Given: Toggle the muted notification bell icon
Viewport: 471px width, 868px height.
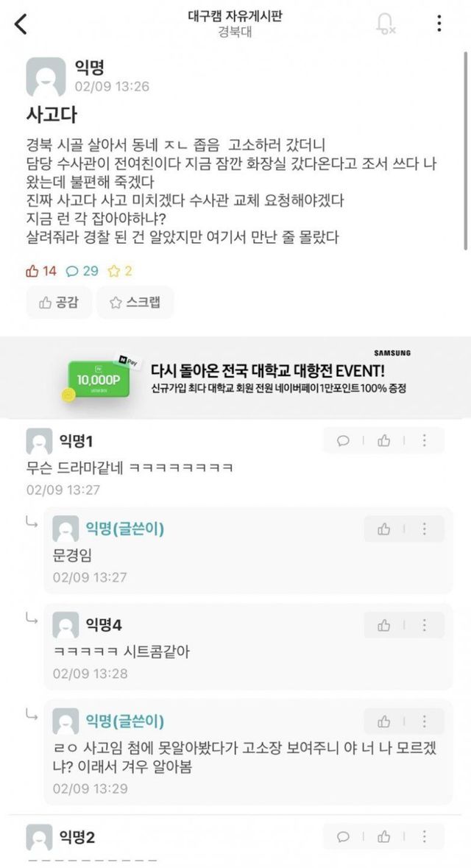Looking at the screenshot, I should [385, 24].
